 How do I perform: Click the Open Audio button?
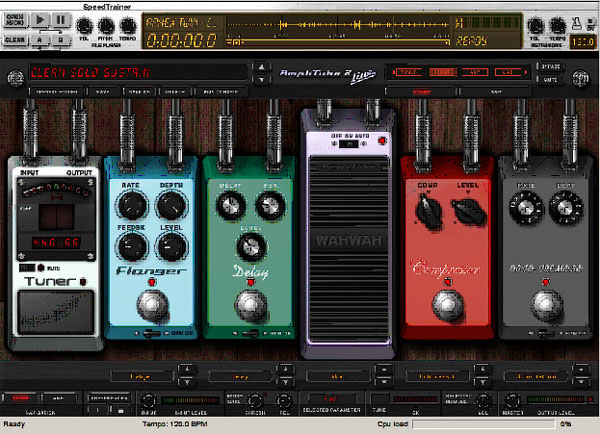pos(15,20)
